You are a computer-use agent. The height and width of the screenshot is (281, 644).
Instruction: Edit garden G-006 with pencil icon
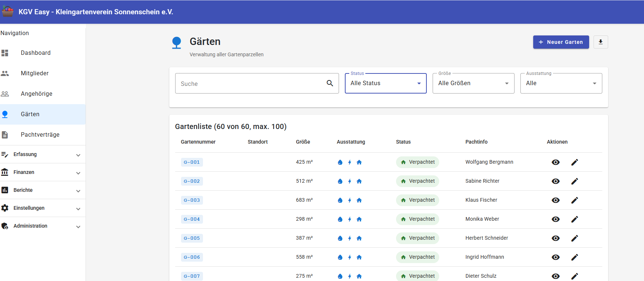click(x=575, y=257)
